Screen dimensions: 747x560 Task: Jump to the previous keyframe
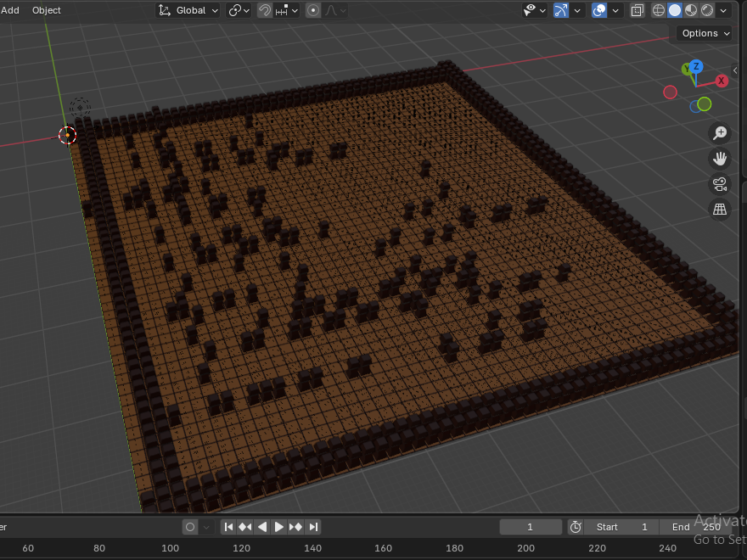pyautogui.click(x=244, y=527)
